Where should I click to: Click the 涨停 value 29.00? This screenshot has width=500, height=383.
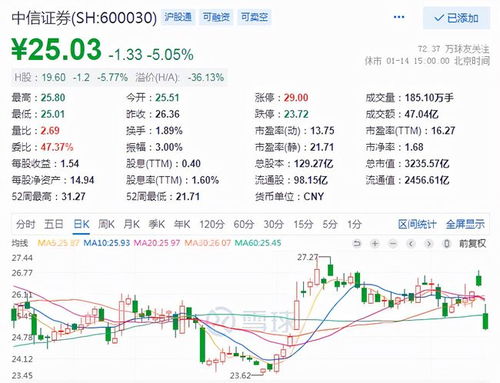(x=296, y=98)
